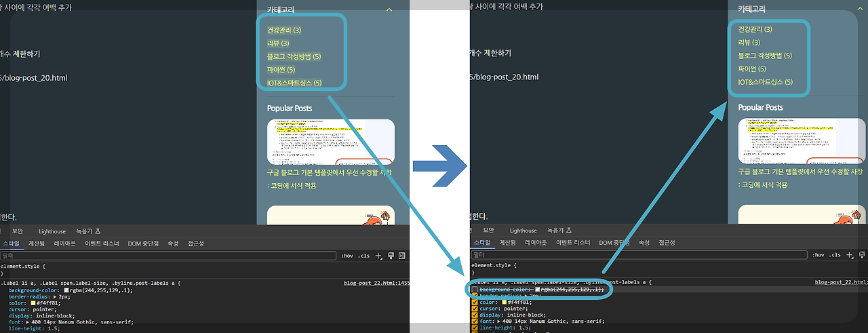Screen dimensions: 868x333
Task: Focus the 필터 styles filter field in left screenshot
Action: coord(168,256)
